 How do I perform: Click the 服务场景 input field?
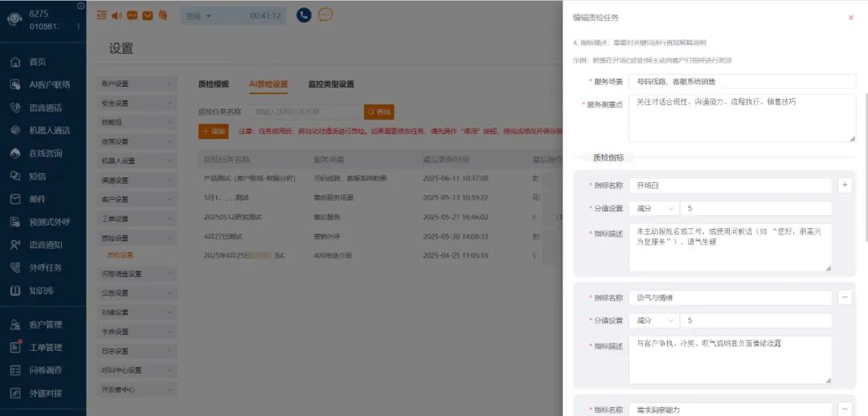(743, 81)
